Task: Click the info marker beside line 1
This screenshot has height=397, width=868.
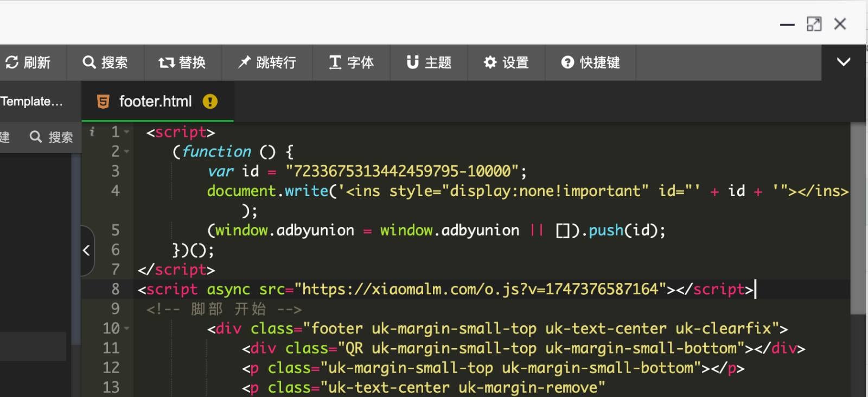Action: tap(92, 131)
